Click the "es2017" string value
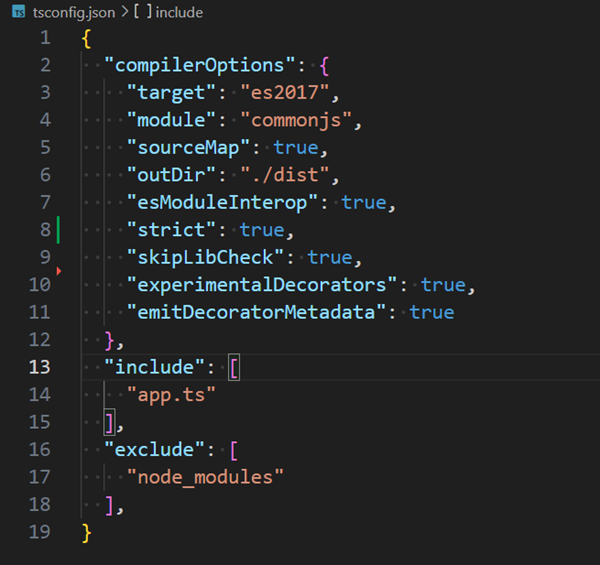This screenshot has width=600, height=565. click(x=285, y=93)
